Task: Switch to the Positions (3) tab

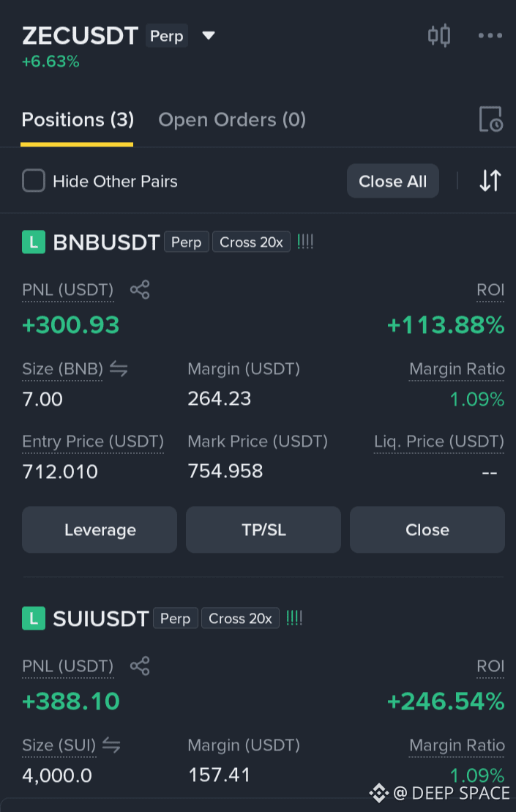Action: [78, 120]
